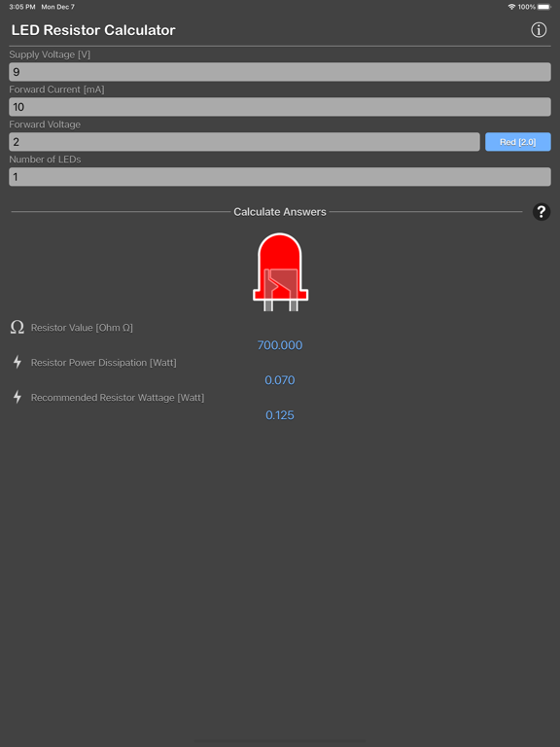
Task: Tap the LED Resistor Calculator title
Action: (x=93, y=30)
